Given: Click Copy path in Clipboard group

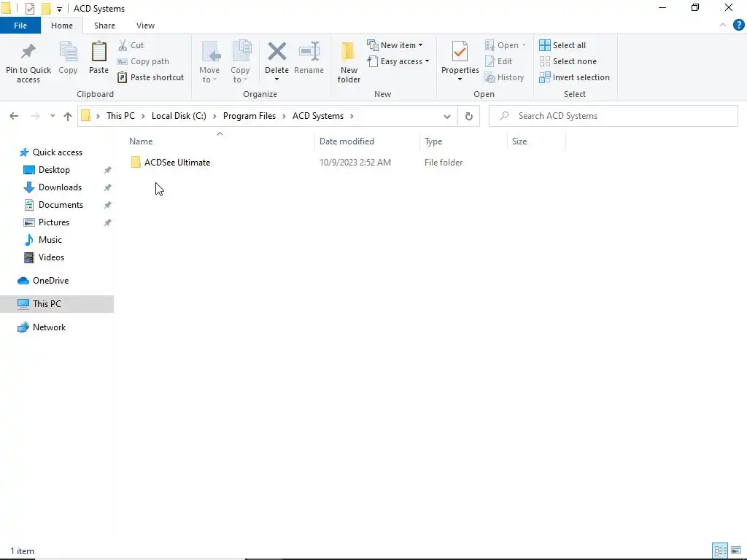Looking at the screenshot, I should pos(144,61).
